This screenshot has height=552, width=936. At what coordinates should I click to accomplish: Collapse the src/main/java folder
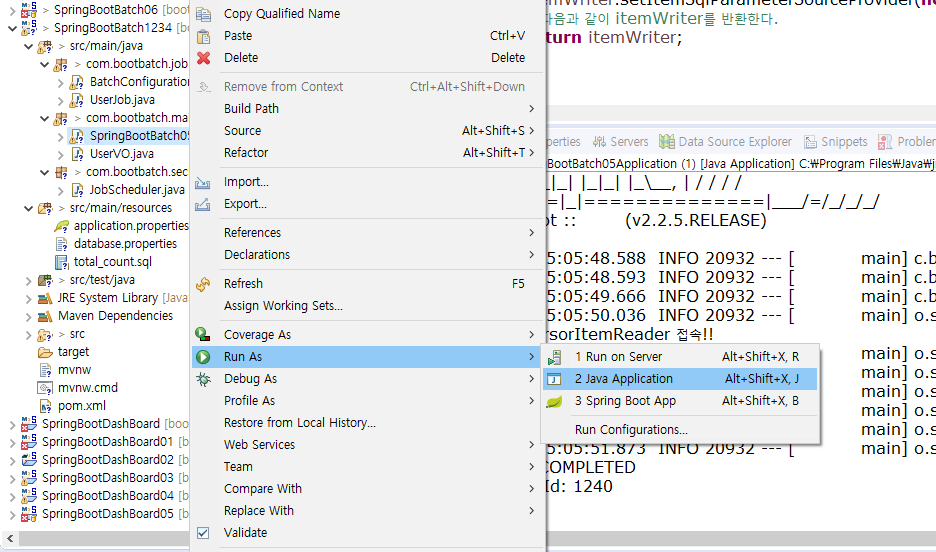click(x=28, y=46)
